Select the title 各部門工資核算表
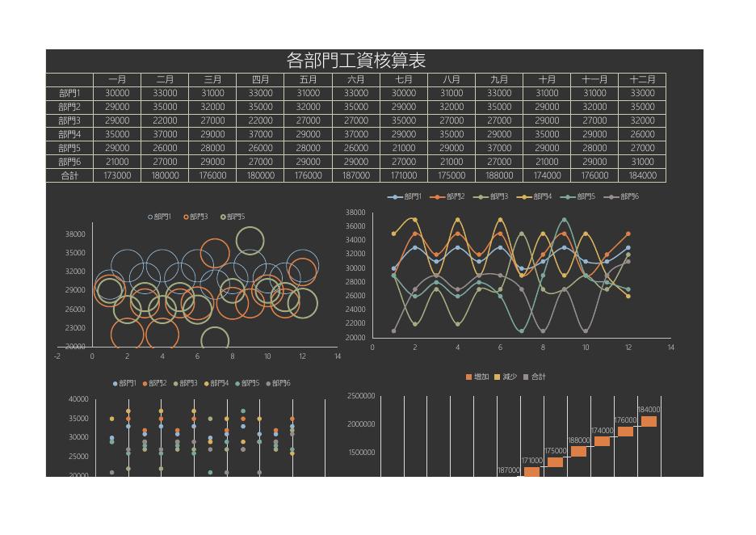 356,61
